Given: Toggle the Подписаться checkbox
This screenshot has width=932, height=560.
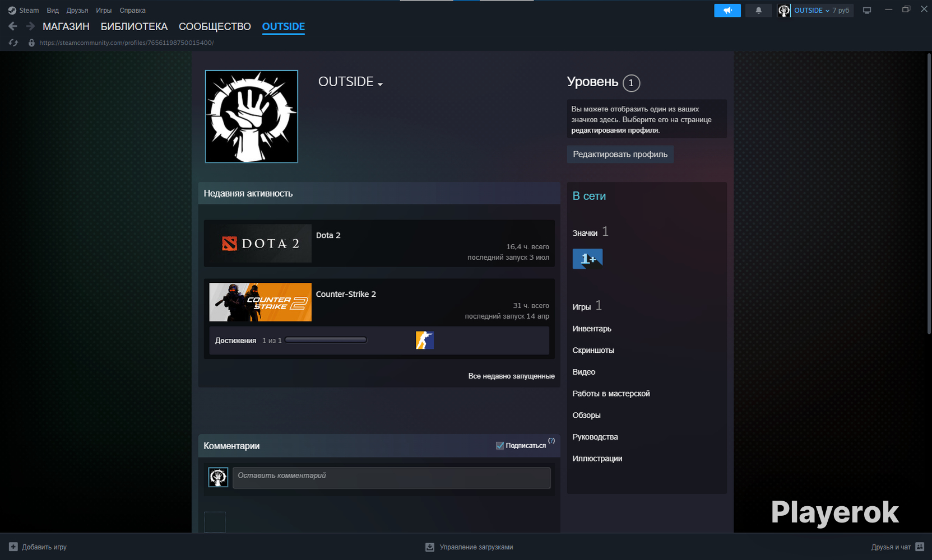Looking at the screenshot, I should coord(500,446).
